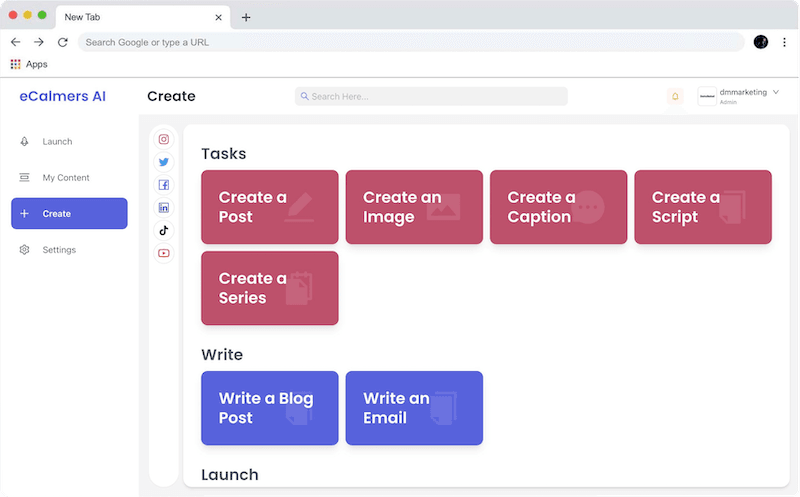Image resolution: width=800 pixels, height=497 pixels.
Task: Select the YouTube platform icon
Action: (164, 253)
